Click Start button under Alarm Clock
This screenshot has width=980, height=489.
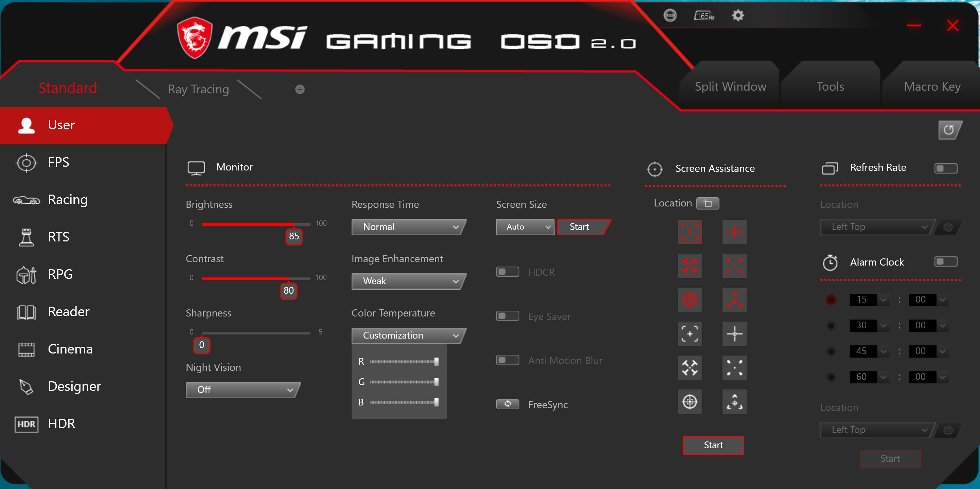pyautogui.click(x=890, y=459)
